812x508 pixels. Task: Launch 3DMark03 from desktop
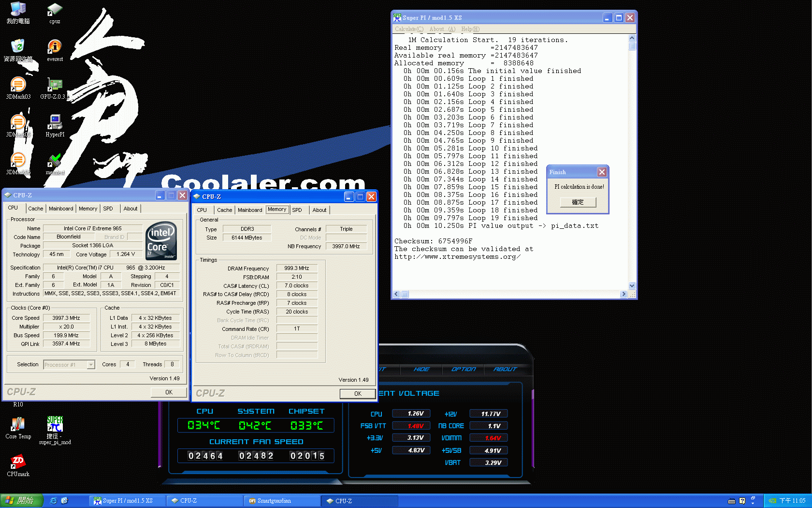pyautogui.click(x=18, y=88)
